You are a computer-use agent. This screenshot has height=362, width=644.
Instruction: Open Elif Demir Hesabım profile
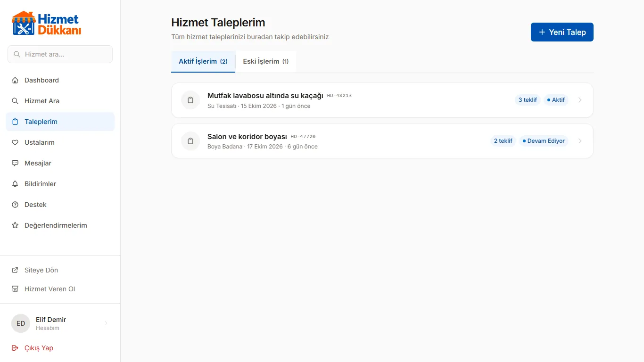click(x=60, y=323)
